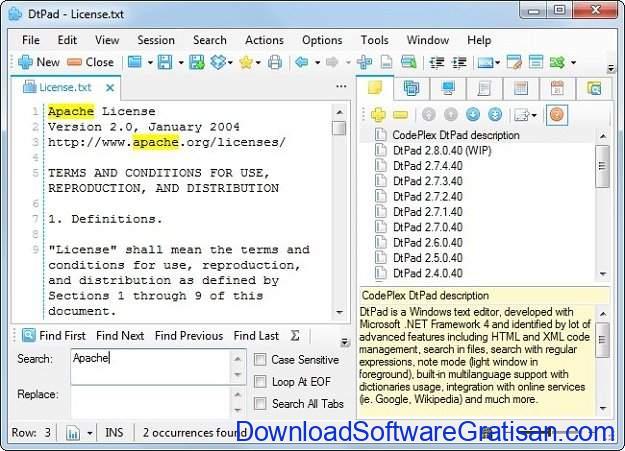The image size is (625, 451).
Task: Enable the Case Sensitive checkbox
Action: click(260, 360)
